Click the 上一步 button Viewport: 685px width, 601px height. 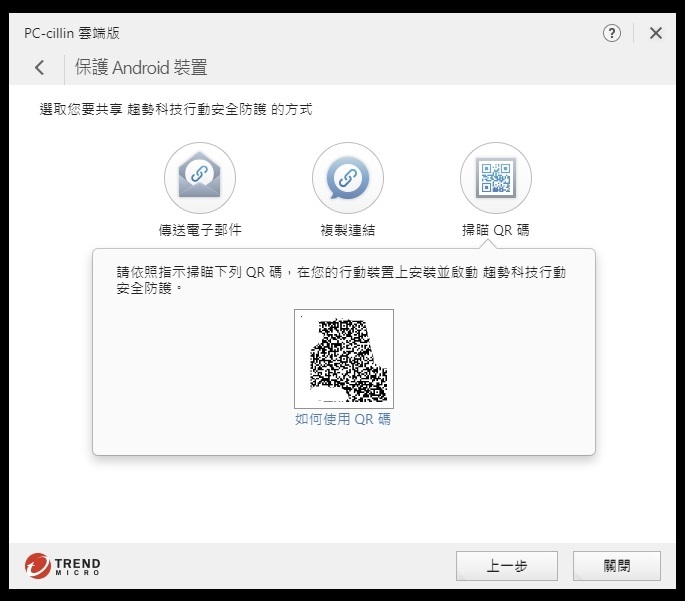point(507,566)
